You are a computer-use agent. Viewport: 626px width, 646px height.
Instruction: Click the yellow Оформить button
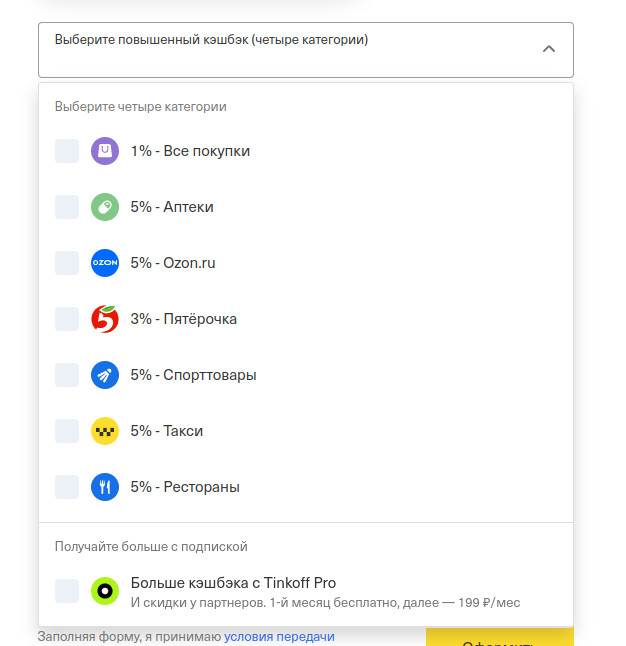point(499,637)
